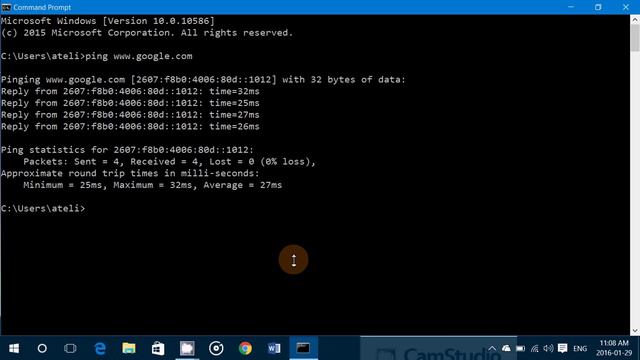Click the final C:\Users\ateli> prompt

click(43, 209)
